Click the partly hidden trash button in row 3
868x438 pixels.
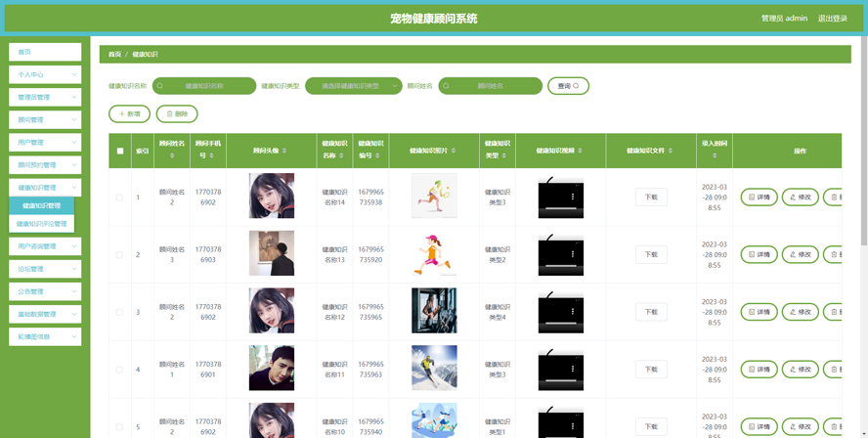tap(833, 312)
